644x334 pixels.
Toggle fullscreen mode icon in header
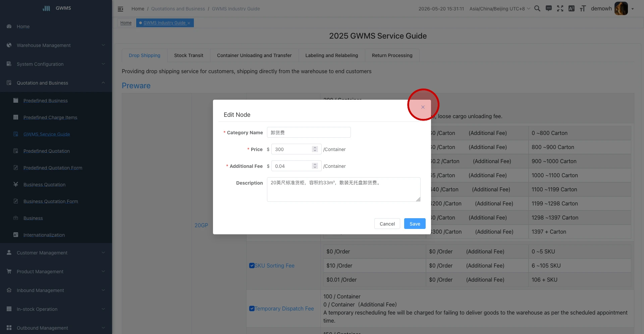560,8
